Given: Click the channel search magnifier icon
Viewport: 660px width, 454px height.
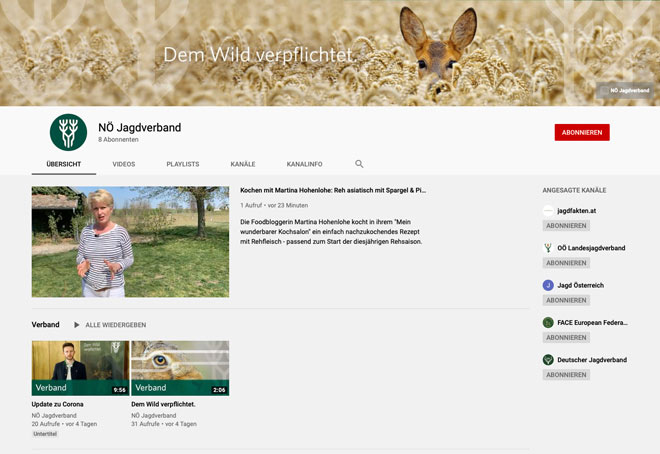Looking at the screenshot, I should pyautogui.click(x=359, y=164).
